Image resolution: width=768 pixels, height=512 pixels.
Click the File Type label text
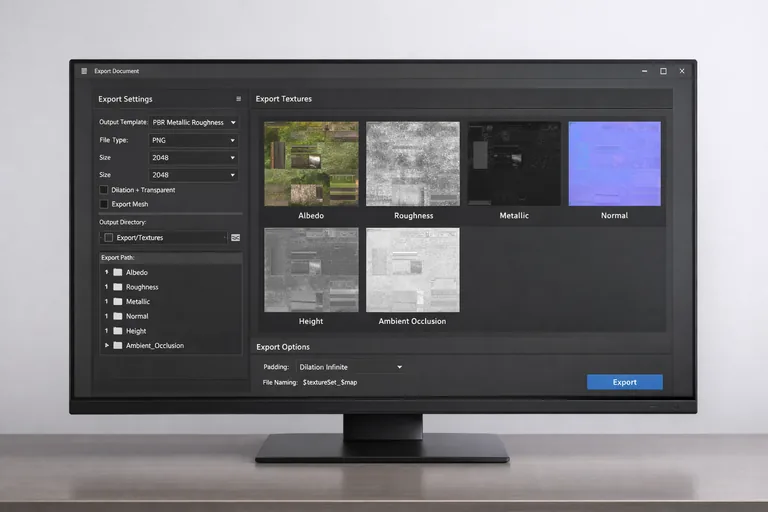click(114, 140)
